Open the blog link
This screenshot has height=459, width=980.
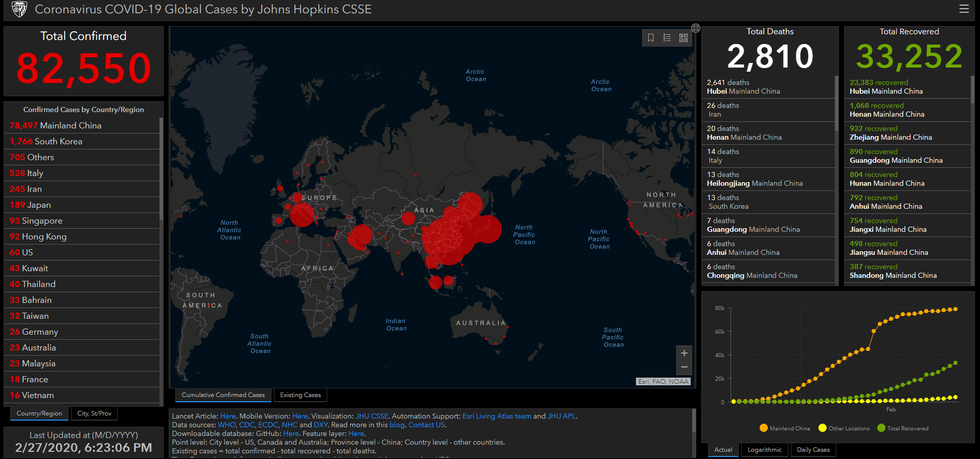(x=397, y=425)
